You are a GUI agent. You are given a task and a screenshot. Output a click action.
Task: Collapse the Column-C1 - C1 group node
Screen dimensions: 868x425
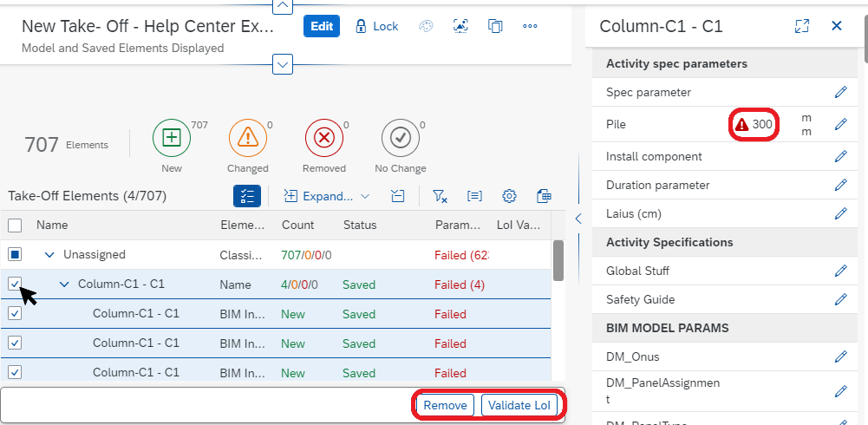64,284
